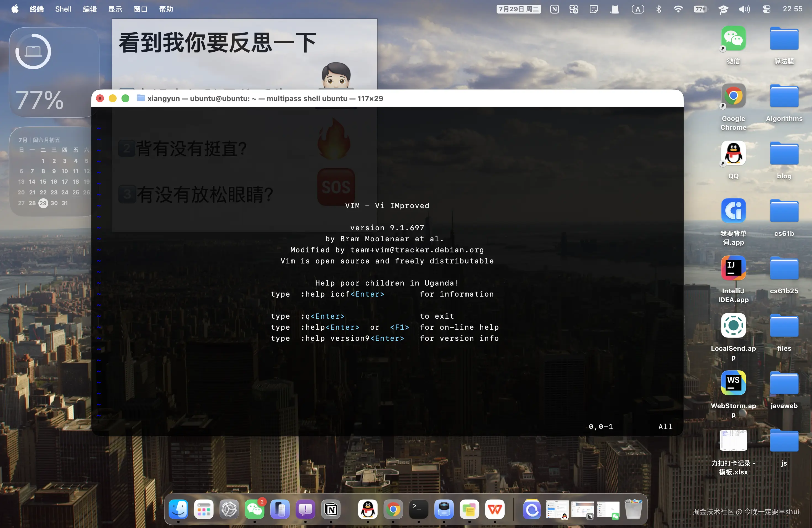Open WeChat from the Dock

(255, 509)
